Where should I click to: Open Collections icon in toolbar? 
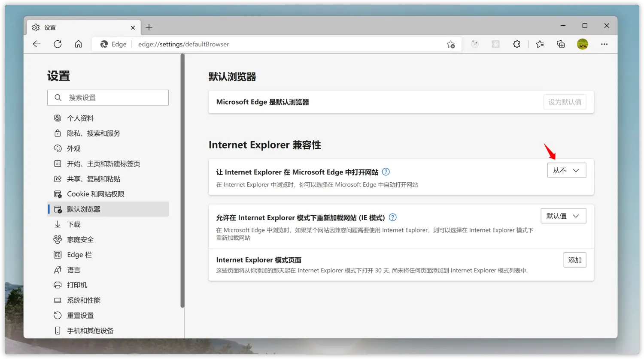tap(561, 44)
